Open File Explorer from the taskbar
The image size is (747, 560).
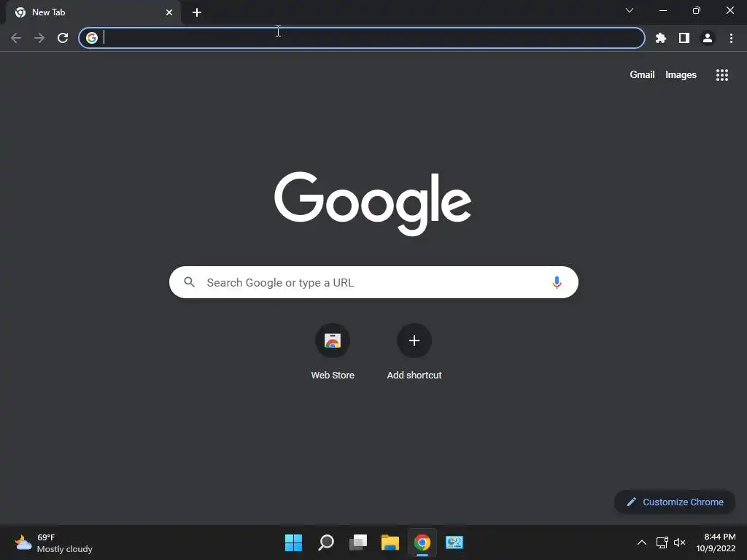tap(390, 542)
